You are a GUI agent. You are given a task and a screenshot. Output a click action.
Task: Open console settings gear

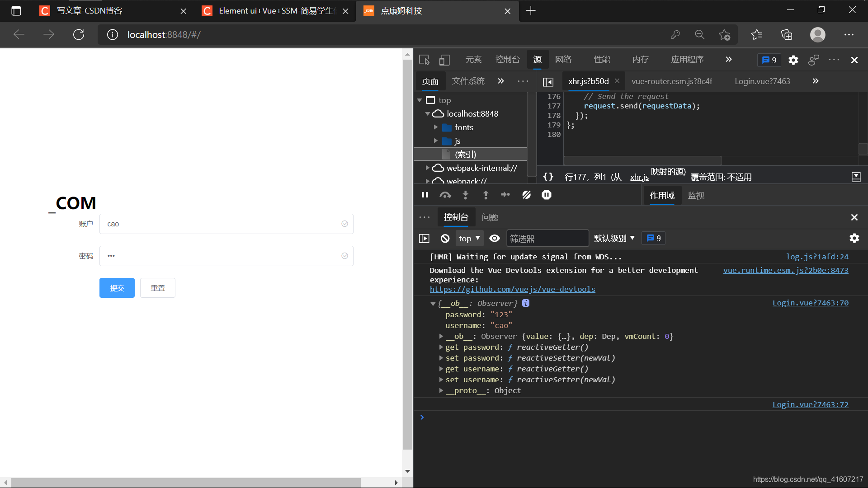(x=854, y=238)
